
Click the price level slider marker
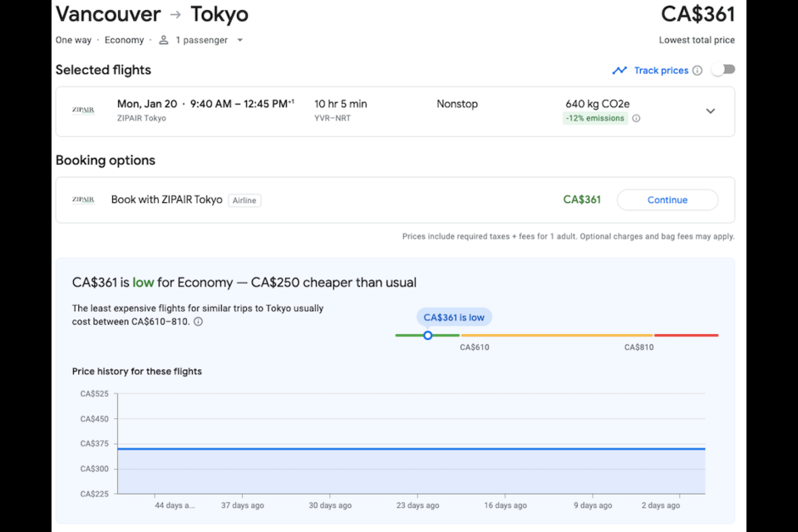click(428, 336)
